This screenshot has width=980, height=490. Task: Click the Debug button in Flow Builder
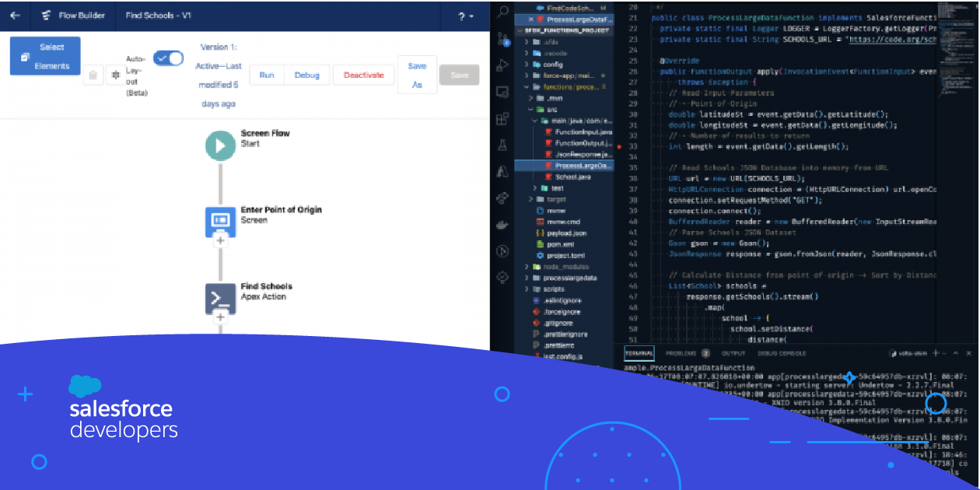tap(306, 75)
